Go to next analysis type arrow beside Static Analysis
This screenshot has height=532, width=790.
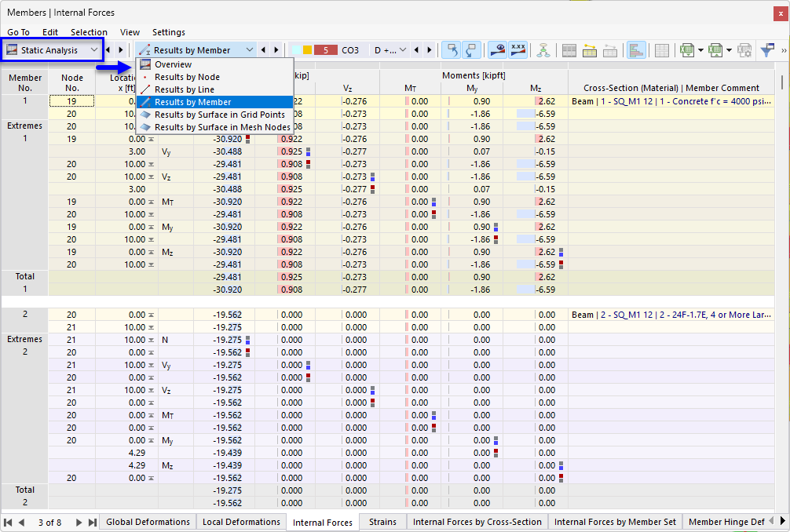click(x=120, y=50)
